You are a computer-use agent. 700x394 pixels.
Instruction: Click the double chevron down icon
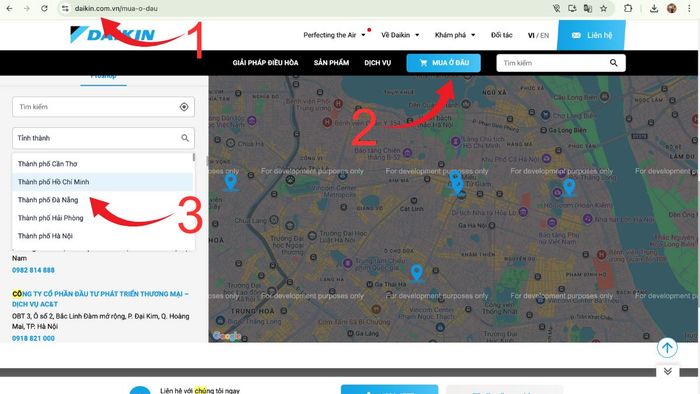[667, 371]
